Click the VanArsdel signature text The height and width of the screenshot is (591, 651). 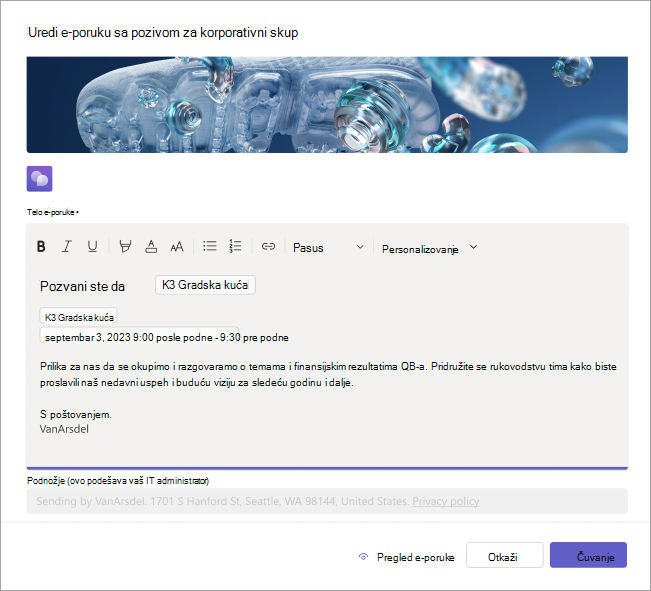(64, 429)
